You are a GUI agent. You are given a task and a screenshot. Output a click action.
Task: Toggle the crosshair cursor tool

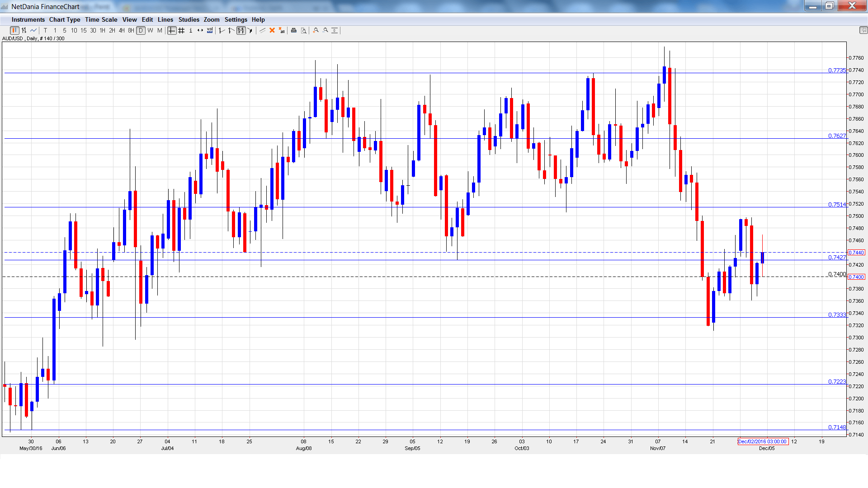point(172,30)
